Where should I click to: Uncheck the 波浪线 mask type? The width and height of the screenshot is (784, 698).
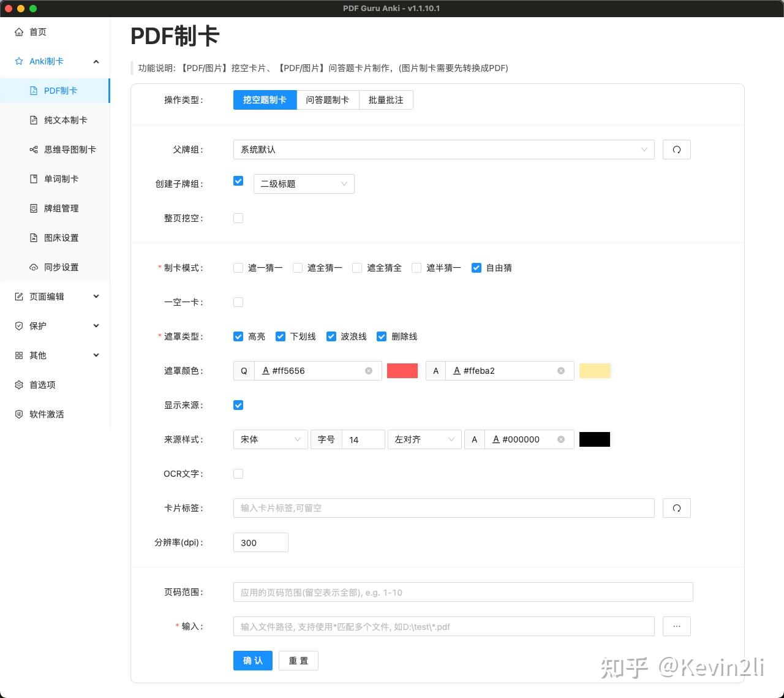click(331, 336)
